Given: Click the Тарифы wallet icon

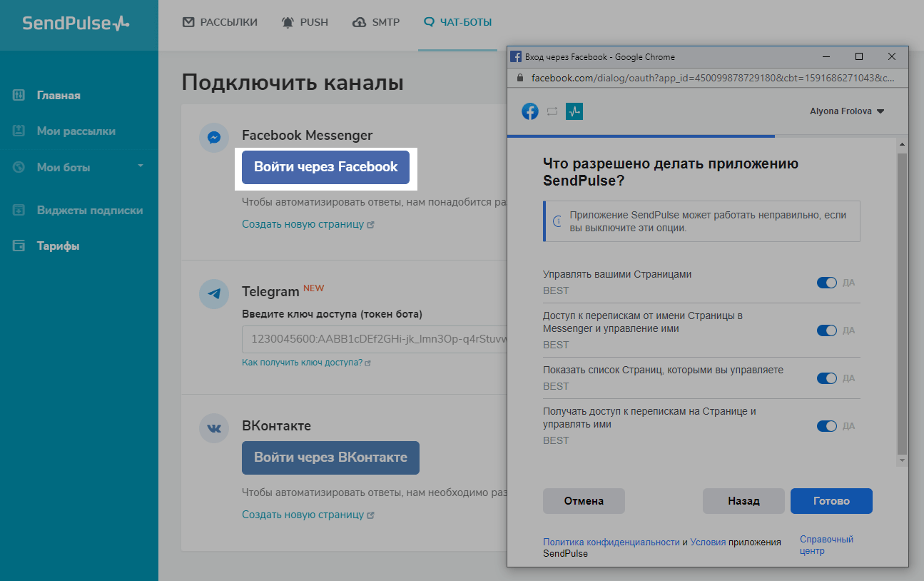Looking at the screenshot, I should [x=19, y=246].
